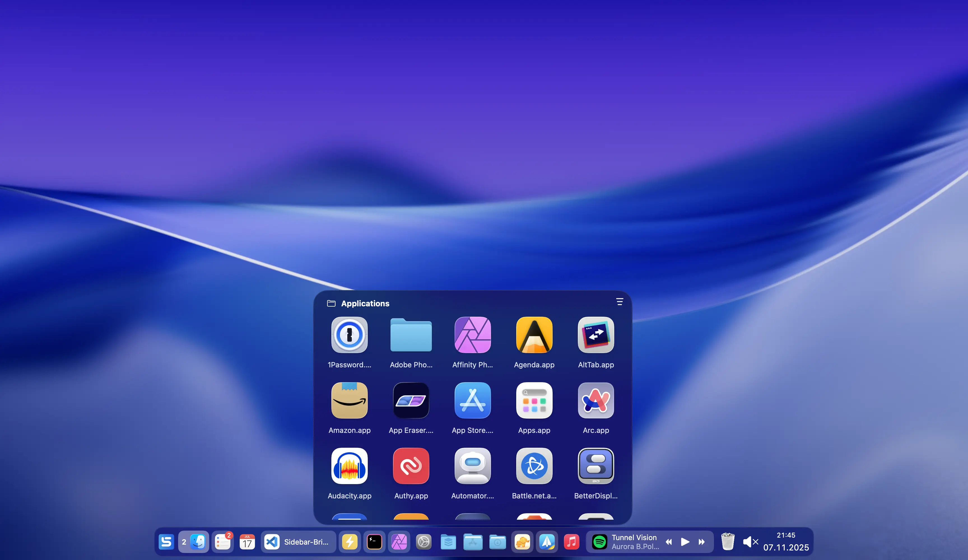Unmute audio using the crossed speaker icon

click(x=750, y=542)
